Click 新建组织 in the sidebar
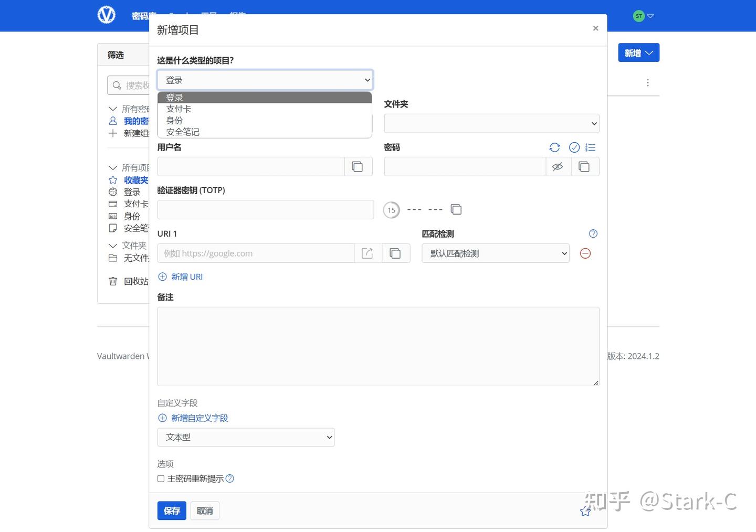Viewport: 756px width, 532px height. pos(136,133)
